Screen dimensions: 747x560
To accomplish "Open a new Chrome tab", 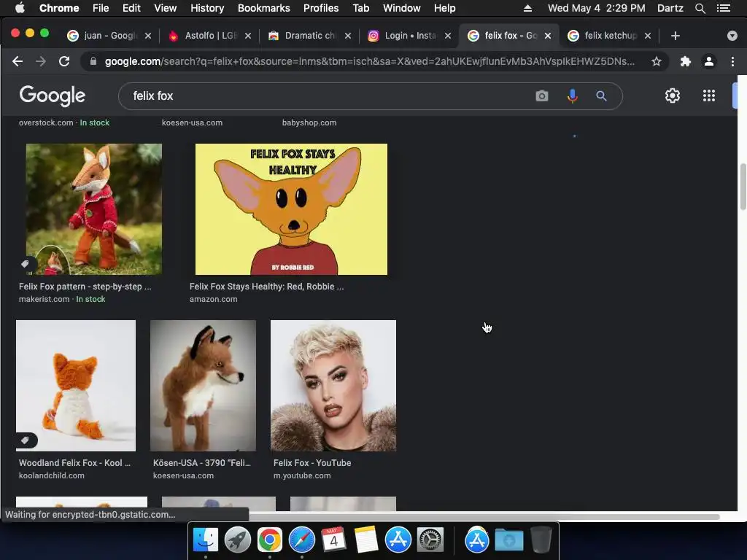I will pyautogui.click(x=675, y=36).
